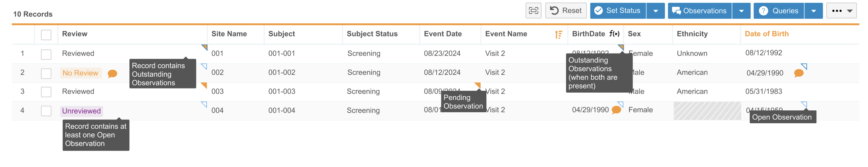The image size is (868, 167).
Task: Click orange comment bubble beside 04/29/1990 in row 2
Action: pos(799,73)
